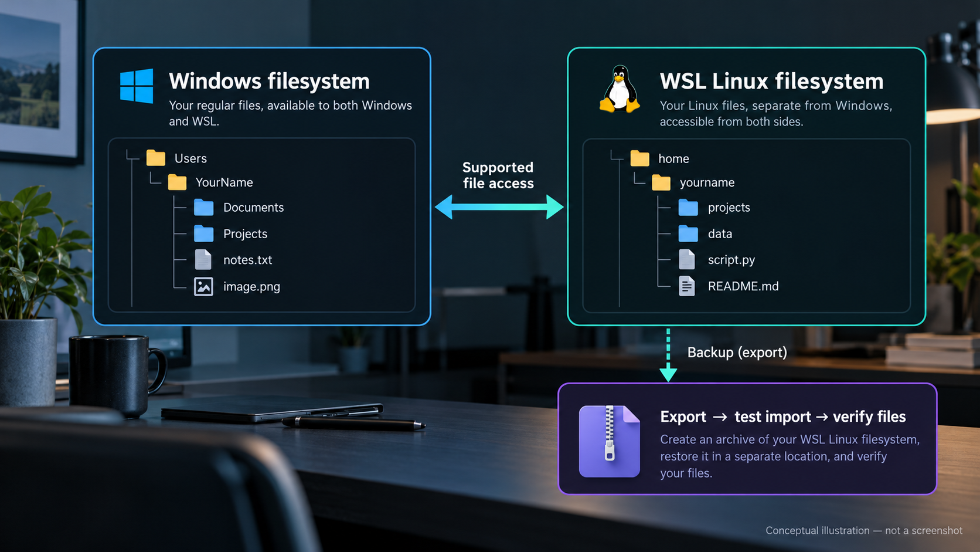The width and height of the screenshot is (980, 552).
Task: Select the "Users" tree label
Action: [190, 158]
